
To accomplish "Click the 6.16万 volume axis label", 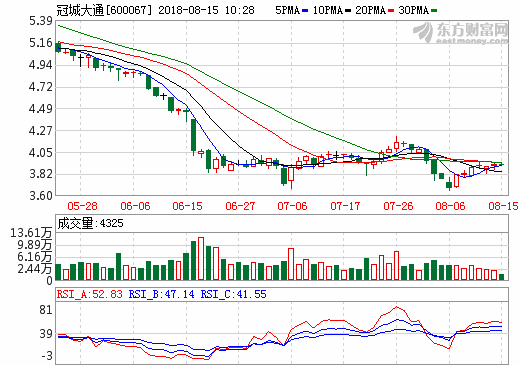I will 35,257.
